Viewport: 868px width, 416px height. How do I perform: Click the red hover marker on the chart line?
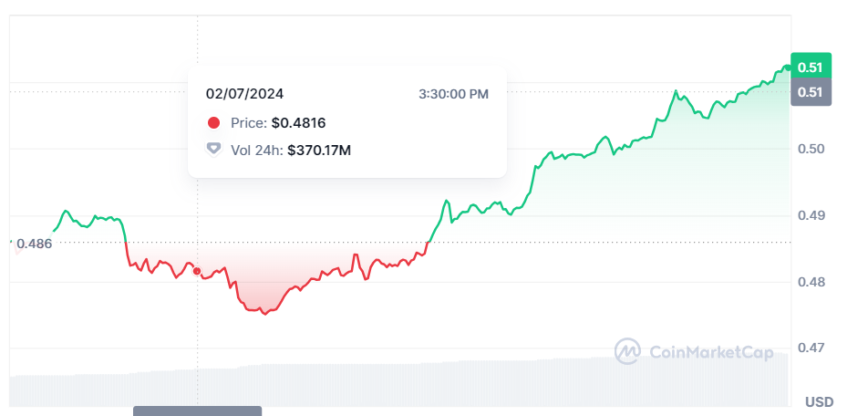197,271
